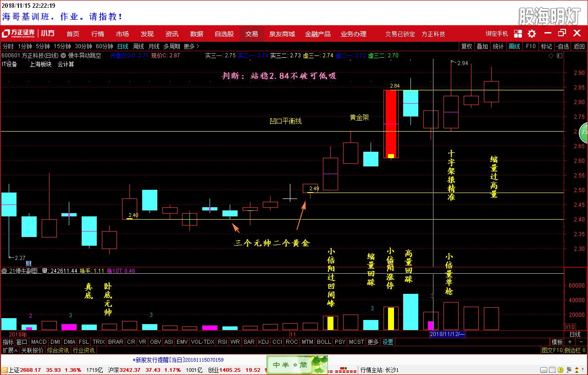Toggle 复权 price adjustment
The height and width of the screenshot is (375, 588).
tap(466, 46)
